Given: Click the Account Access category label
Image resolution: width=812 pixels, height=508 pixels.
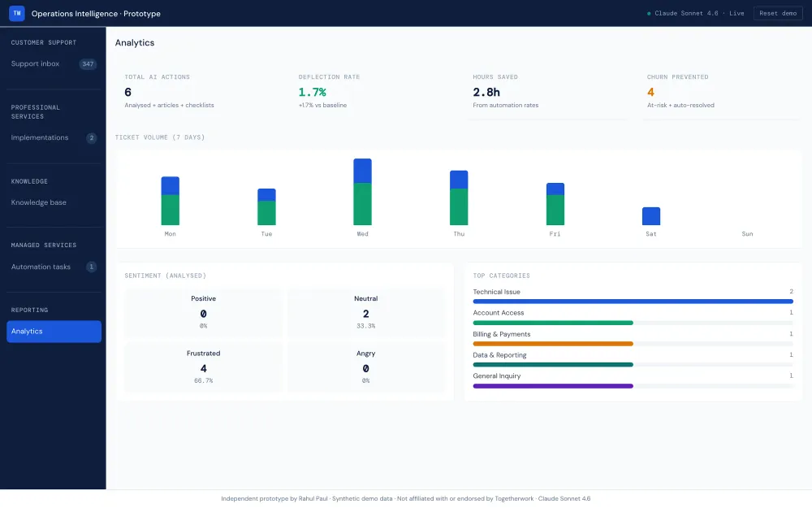Looking at the screenshot, I should (x=499, y=313).
